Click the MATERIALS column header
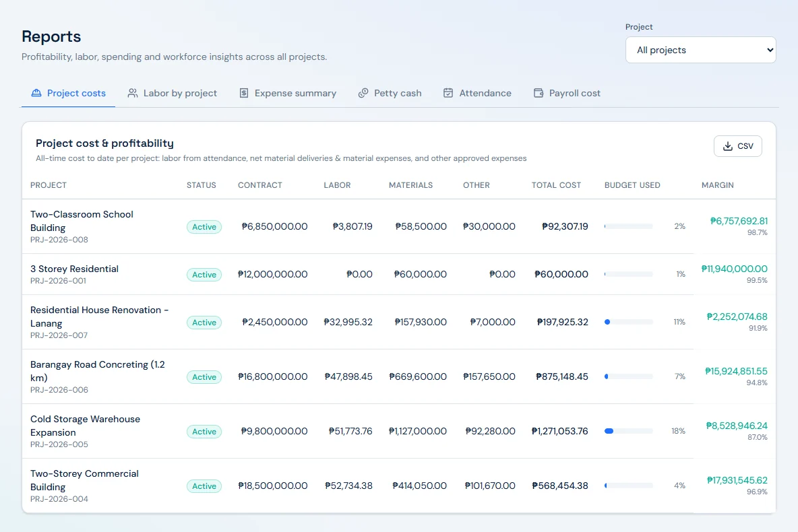The height and width of the screenshot is (532, 798). [x=410, y=185]
